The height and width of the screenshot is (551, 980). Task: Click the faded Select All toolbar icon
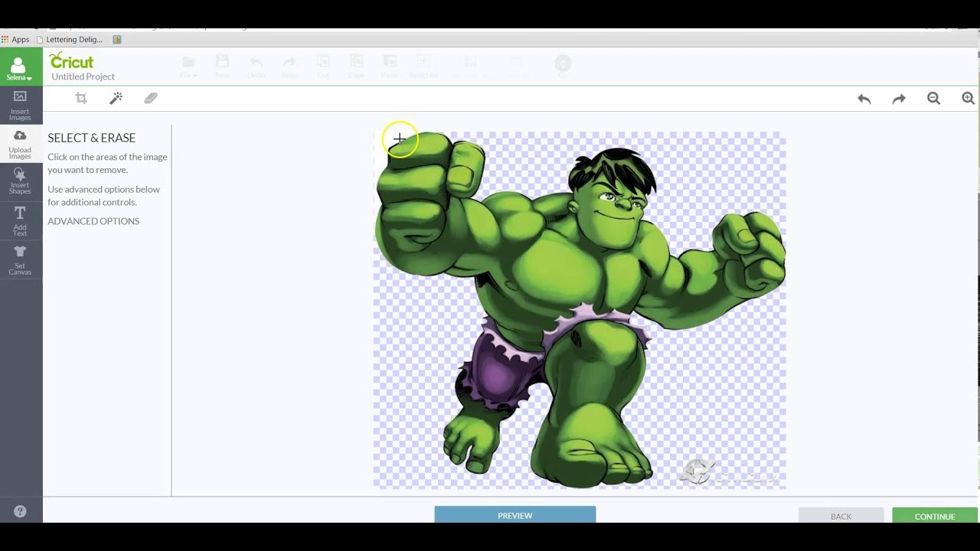pos(423,66)
